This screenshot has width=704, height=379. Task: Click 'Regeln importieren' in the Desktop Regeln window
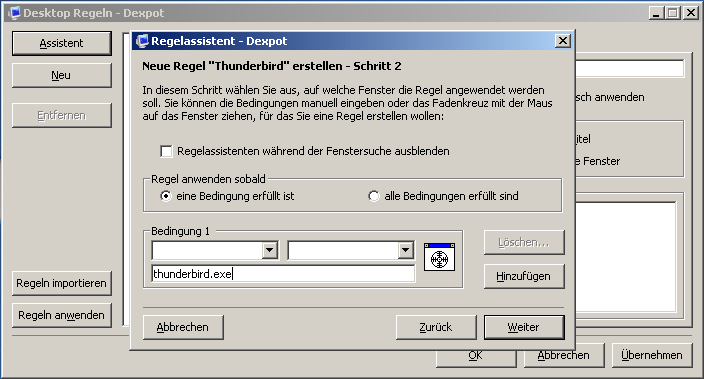point(62,283)
